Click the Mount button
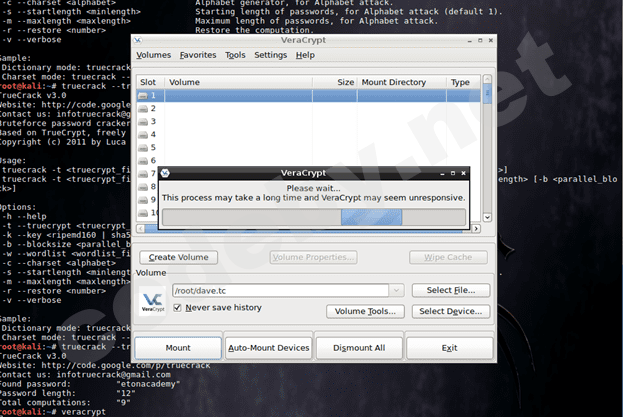Viewport: 623px width, 417px height. click(x=178, y=348)
